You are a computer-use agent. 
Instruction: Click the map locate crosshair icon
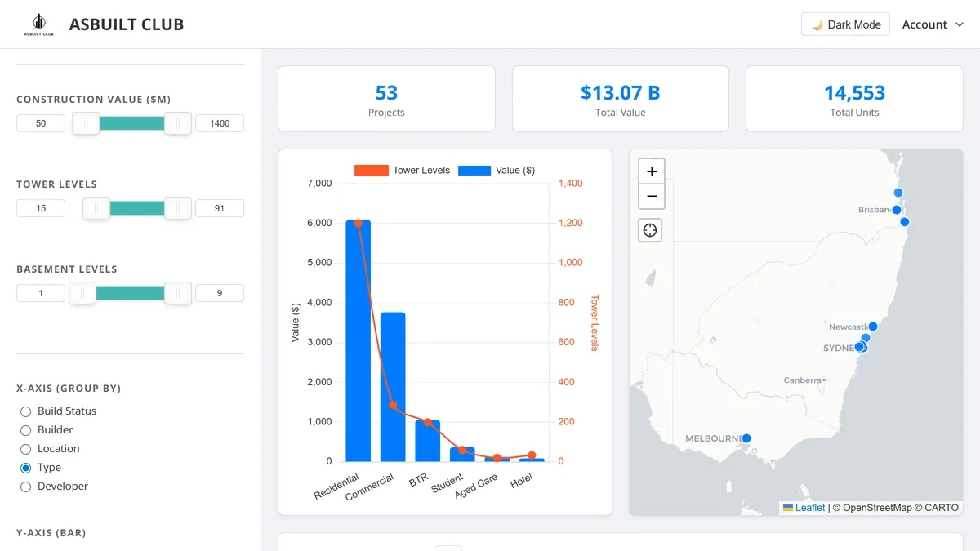pos(650,230)
